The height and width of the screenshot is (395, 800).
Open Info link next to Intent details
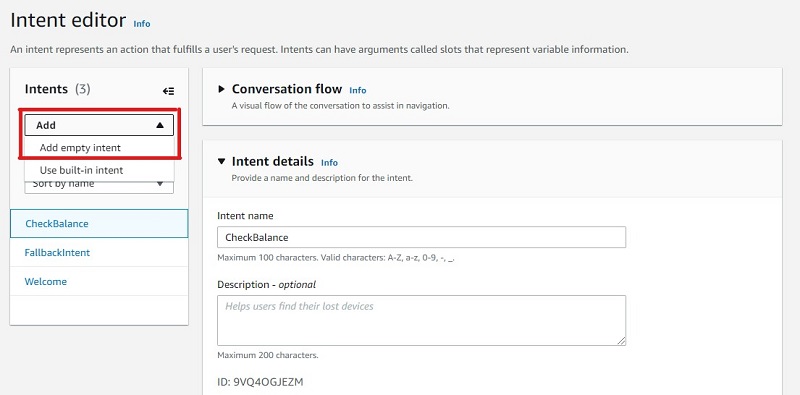[329, 163]
